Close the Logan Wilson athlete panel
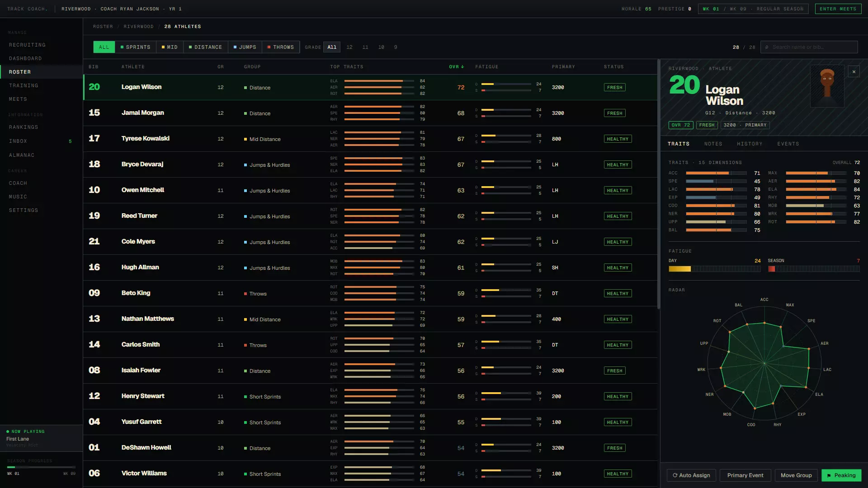The width and height of the screenshot is (868, 488). pyautogui.click(x=854, y=71)
